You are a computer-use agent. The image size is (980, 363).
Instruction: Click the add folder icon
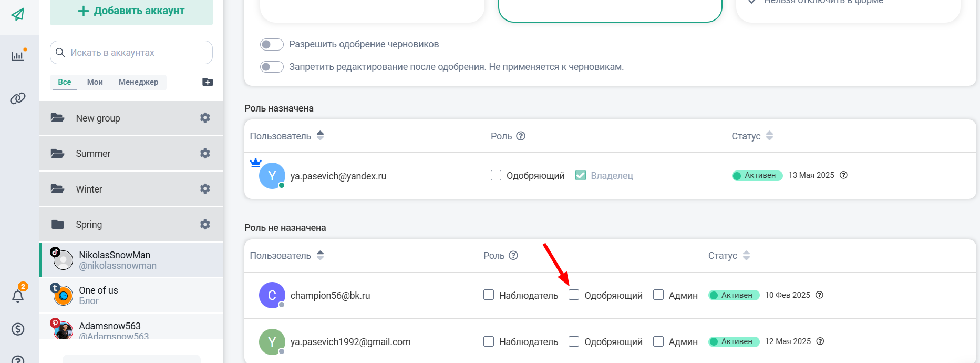click(x=208, y=82)
